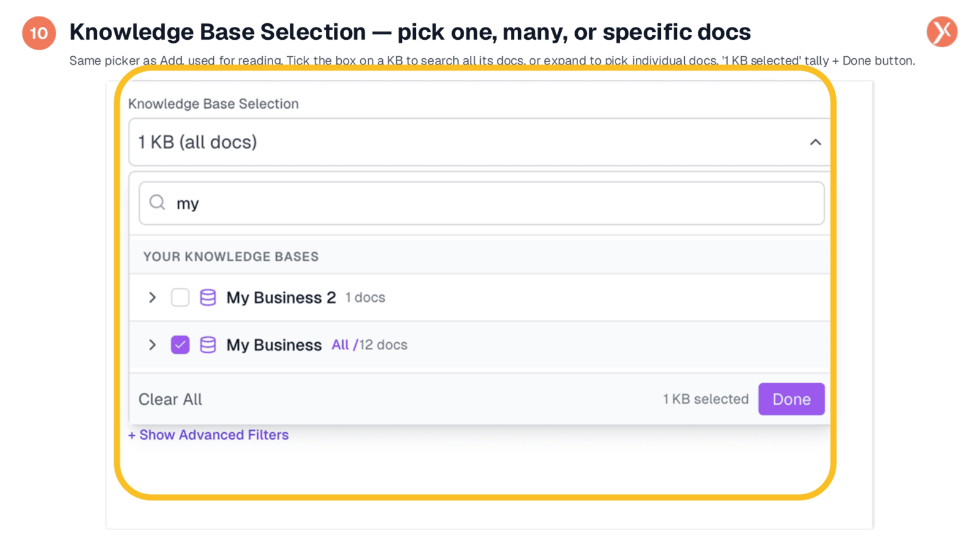The image size is (980, 551).
Task: Click the My Business database icon
Action: click(x=208, y=345)
